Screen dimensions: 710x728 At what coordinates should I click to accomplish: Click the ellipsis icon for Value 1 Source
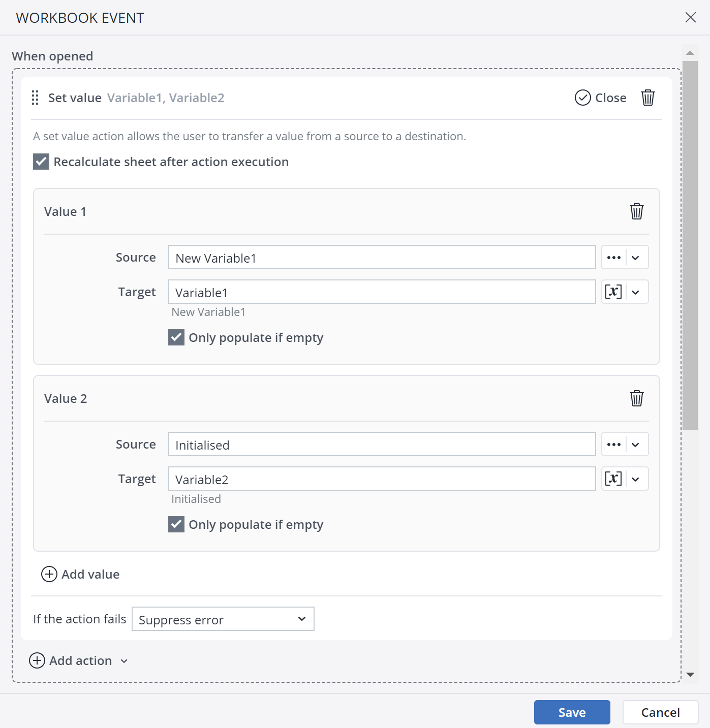614,258
